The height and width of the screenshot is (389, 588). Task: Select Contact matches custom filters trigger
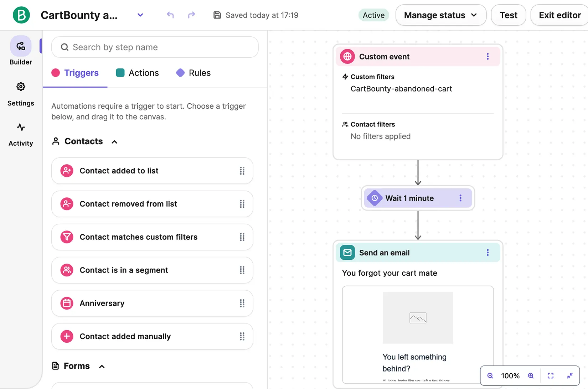click(x=152, y=237)
